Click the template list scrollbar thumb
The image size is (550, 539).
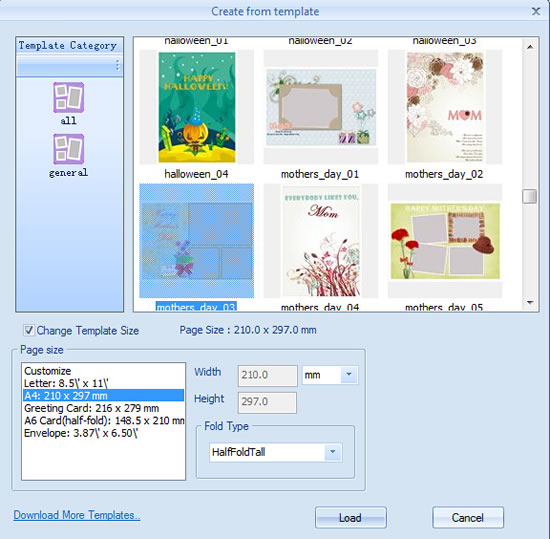coord(530,196)
